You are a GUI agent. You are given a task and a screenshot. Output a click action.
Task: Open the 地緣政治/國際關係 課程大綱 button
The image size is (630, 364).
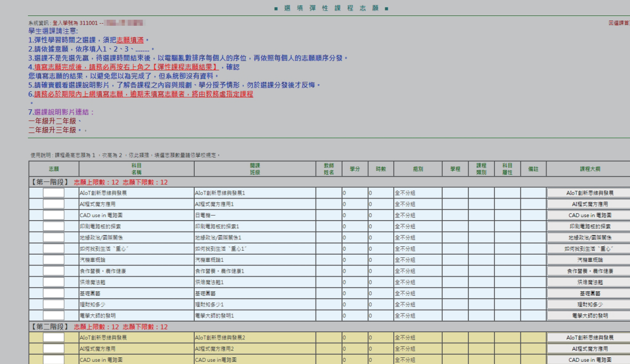coord(589,238)
